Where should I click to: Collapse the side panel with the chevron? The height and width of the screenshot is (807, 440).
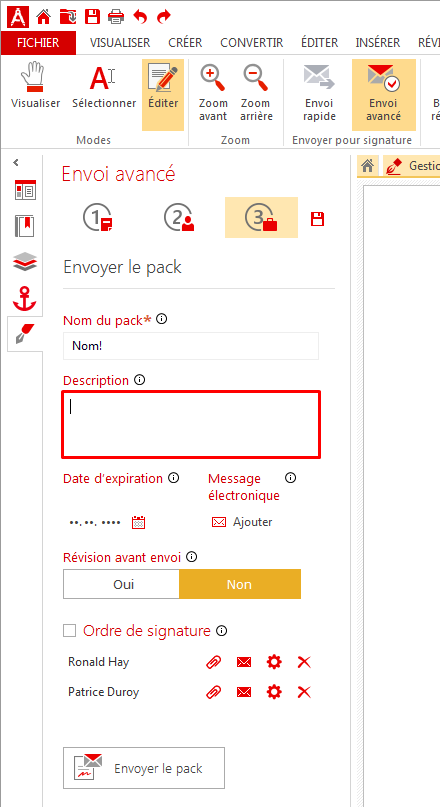(x=16, y=163)
